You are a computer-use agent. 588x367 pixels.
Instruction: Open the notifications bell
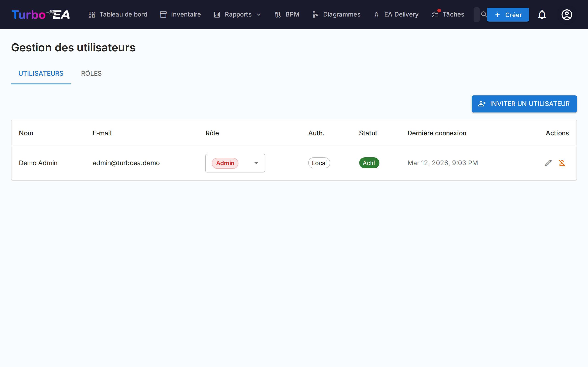point(542,14)
